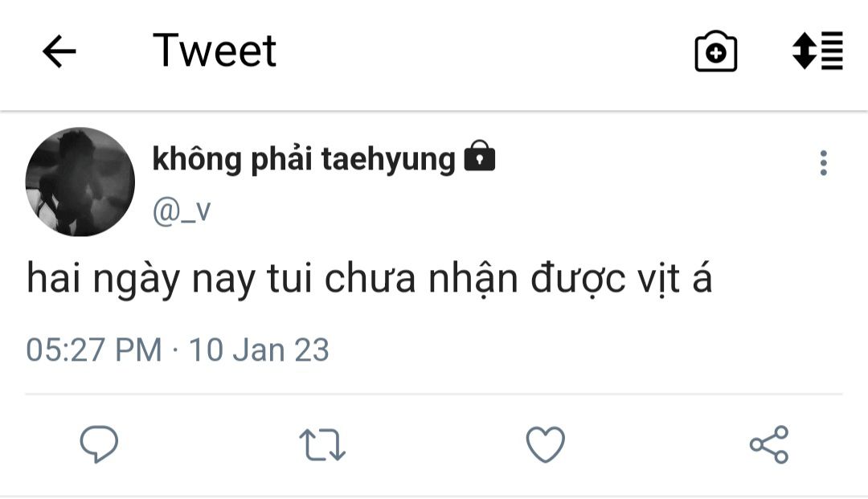The width and height of the screenshot is (868, 499).
Task: Retweet using the looping arrows icon
Action: pyautogui.click(x=322, y=444)
